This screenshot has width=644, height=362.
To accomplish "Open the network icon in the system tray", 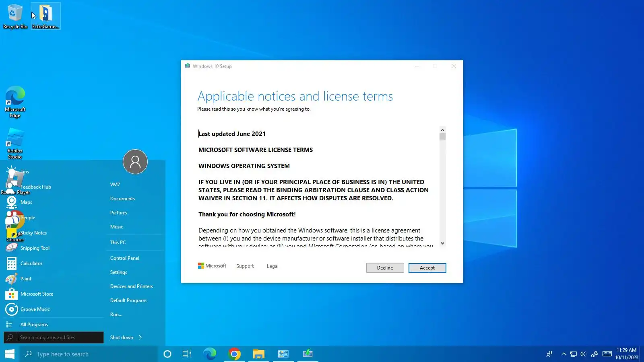I will click(x=574, y=354).
